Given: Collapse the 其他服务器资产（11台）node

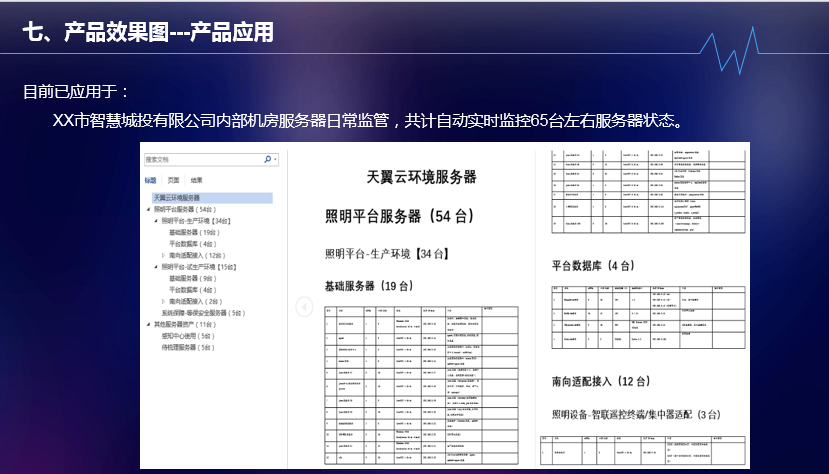Looking at the screenshot, I should tap(149, 324).
